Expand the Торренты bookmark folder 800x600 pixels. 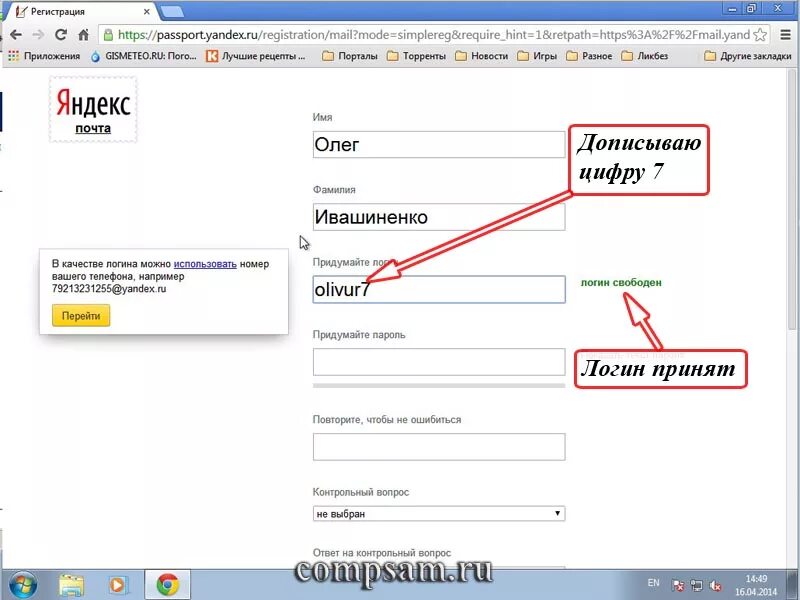[416, 56]
